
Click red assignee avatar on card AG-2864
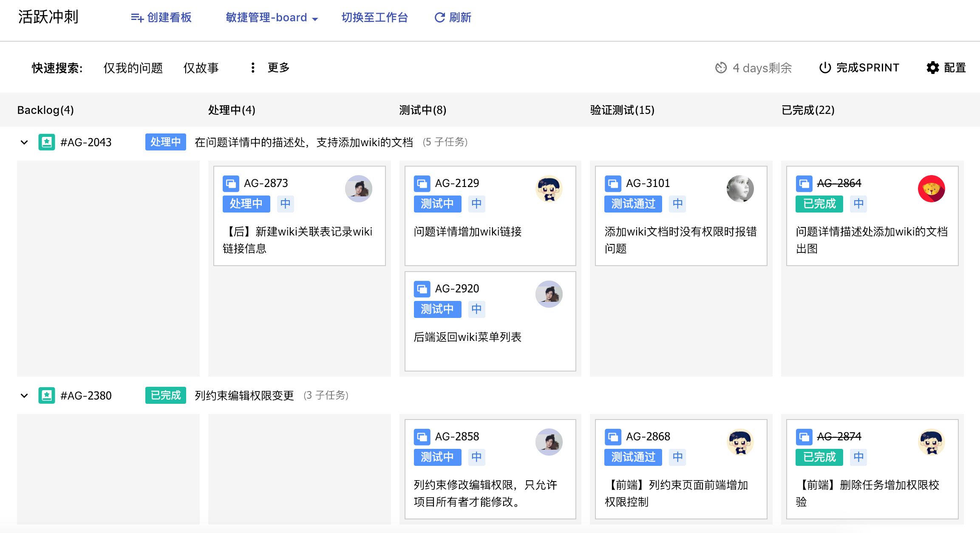931,189
